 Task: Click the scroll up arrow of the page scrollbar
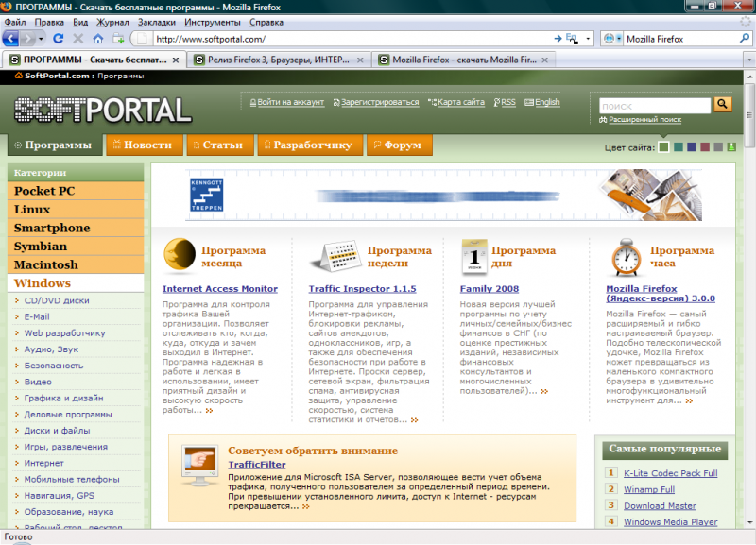pos(749,77)
